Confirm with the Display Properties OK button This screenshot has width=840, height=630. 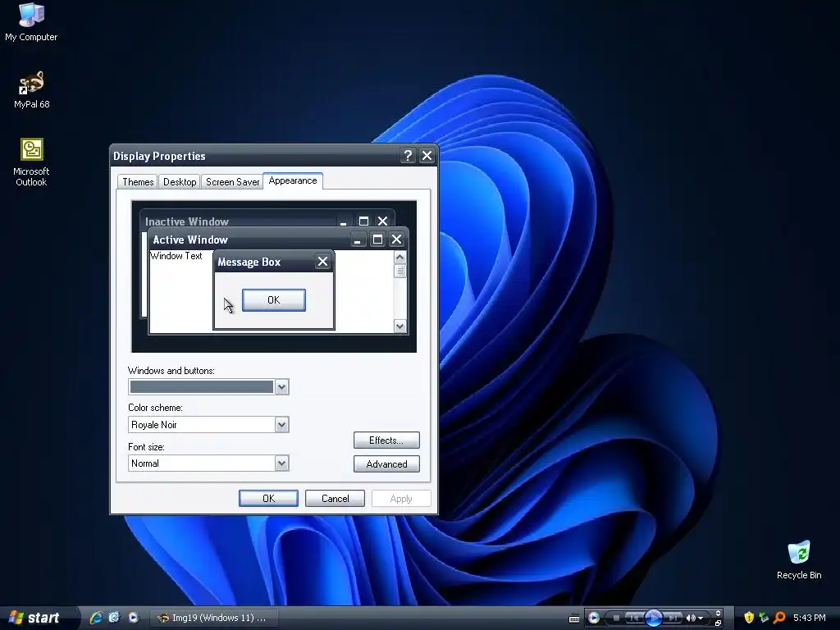point(268,498)
